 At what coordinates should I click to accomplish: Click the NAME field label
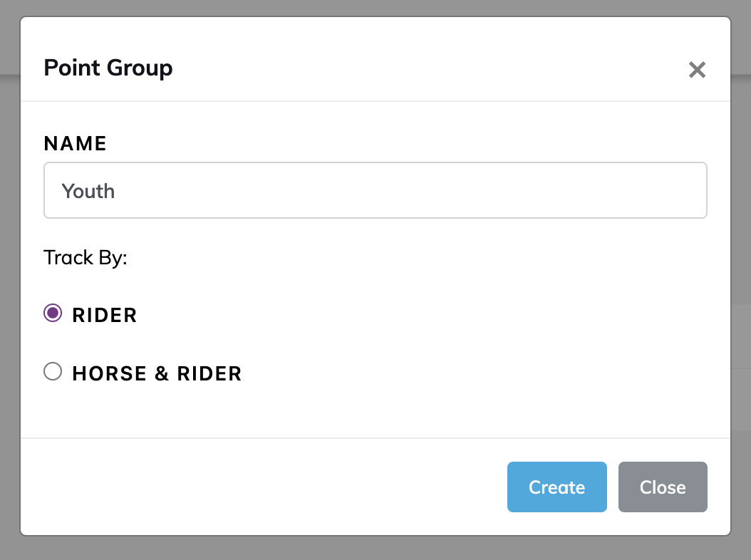click(x=75, y=143)
